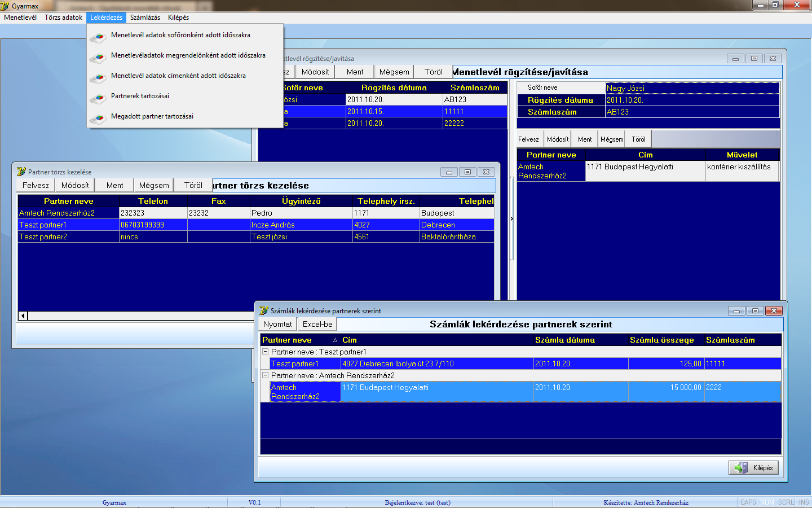Click Módosít in the Menetlevél window's top toolbar

(315, 72)
